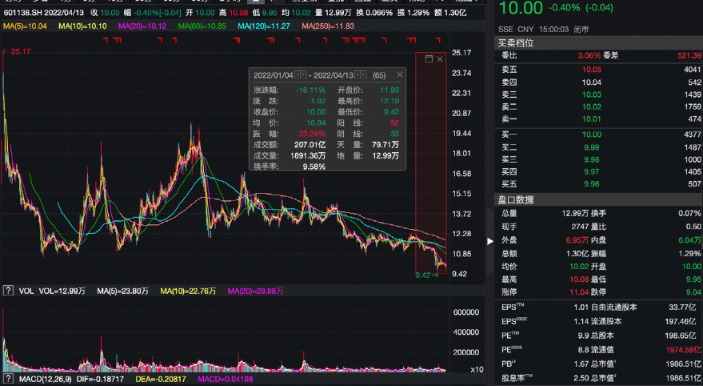Click the 内盘 value 6.04万
Screen dimensions: 703x386
(x=690, y=240)
